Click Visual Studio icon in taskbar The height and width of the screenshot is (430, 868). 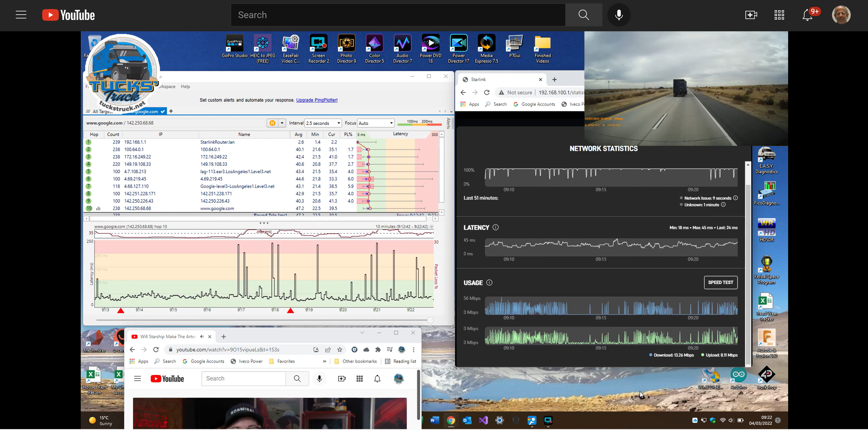(483, 420)
